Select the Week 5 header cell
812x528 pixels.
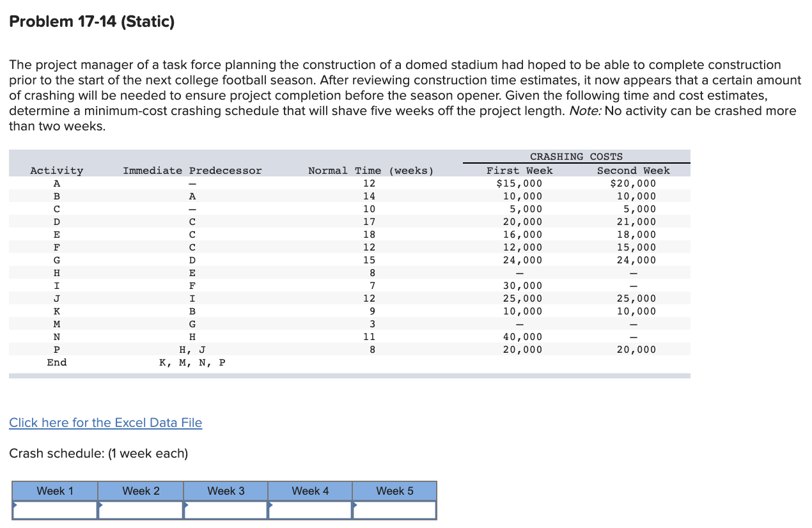[394, 490]
